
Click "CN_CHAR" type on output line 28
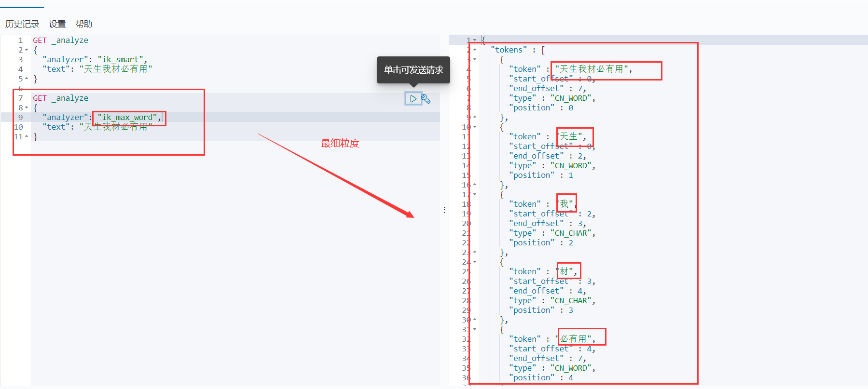pyautogui.click(x=571, y=301)
